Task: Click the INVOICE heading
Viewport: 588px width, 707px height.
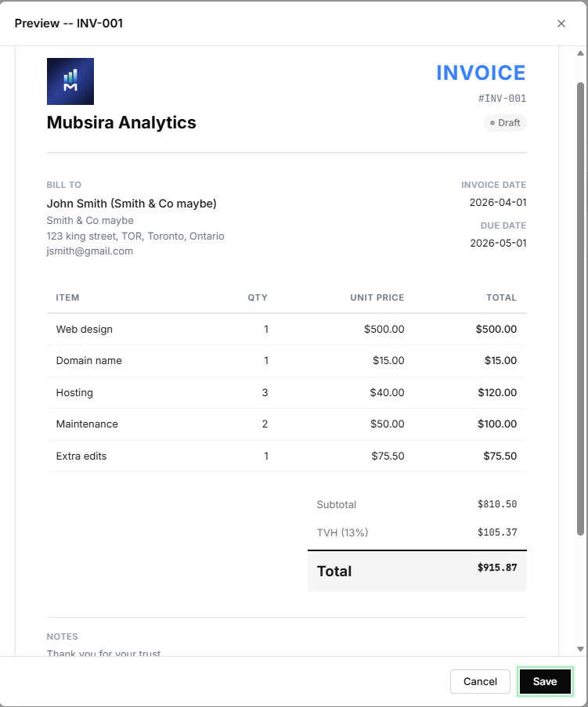Action: point(481,73)
